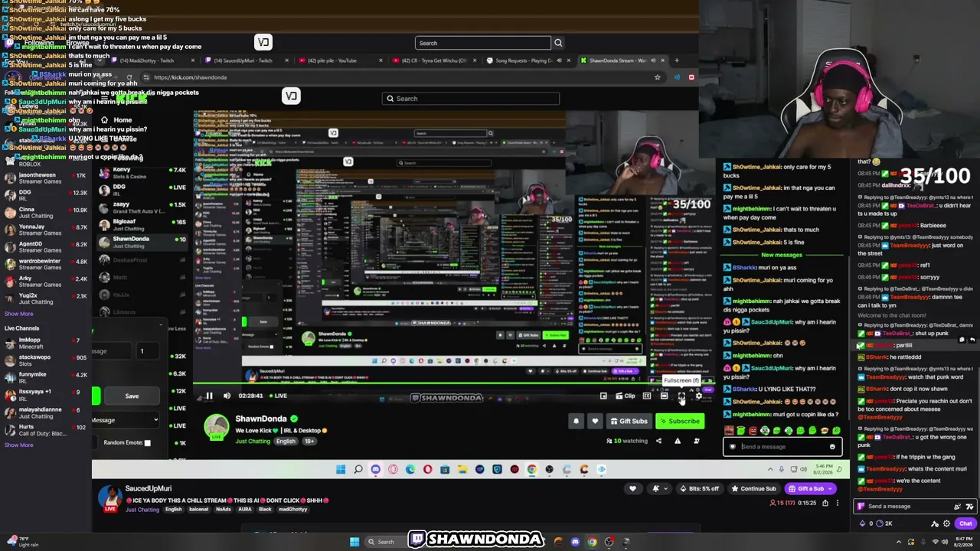Open the Windows Start menu on taskbar
980x551 pixels.
(x=354, y=542)
